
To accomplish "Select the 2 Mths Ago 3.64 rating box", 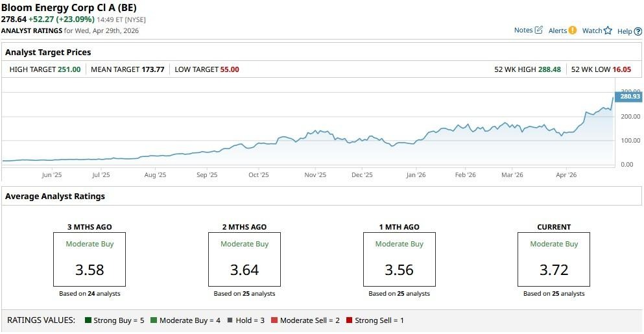I will (x=244, y=259).
